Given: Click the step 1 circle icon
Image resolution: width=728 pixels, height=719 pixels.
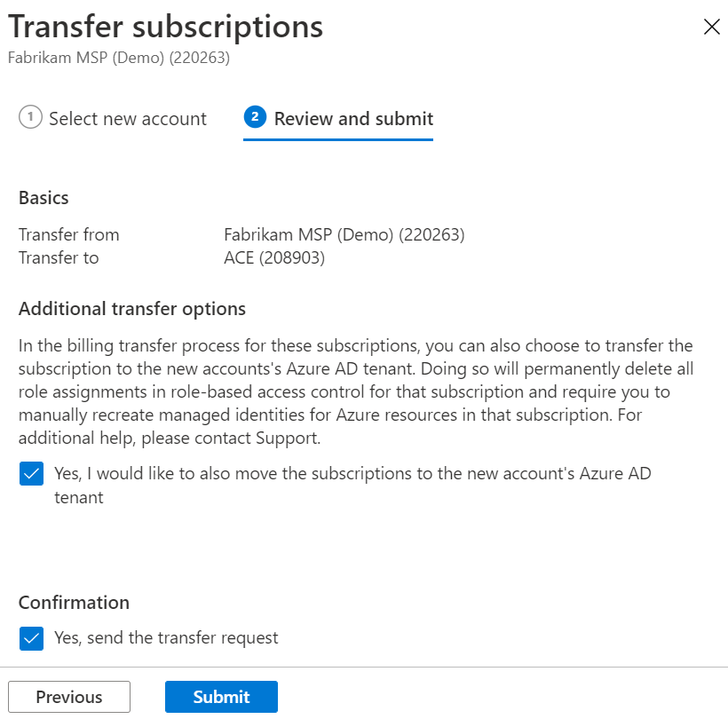Looking at the screenshot, I should [31, 116].
